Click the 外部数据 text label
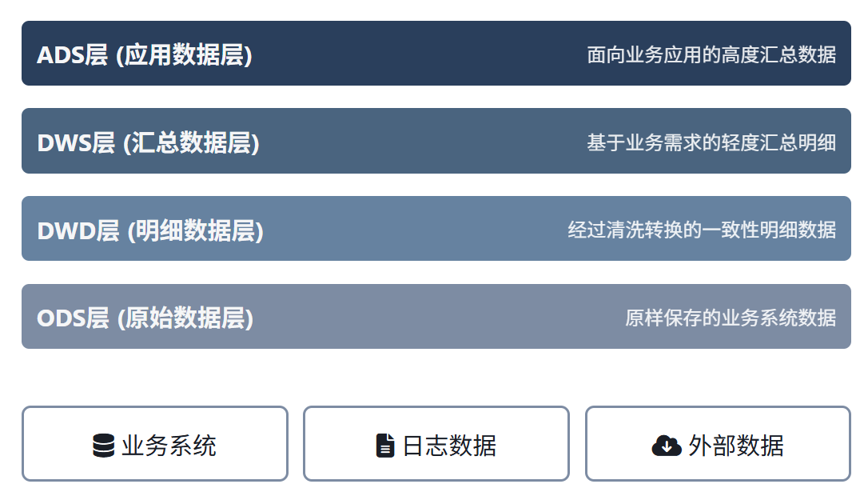This screenshot has width=868, height=504. (x=736, y=446)
